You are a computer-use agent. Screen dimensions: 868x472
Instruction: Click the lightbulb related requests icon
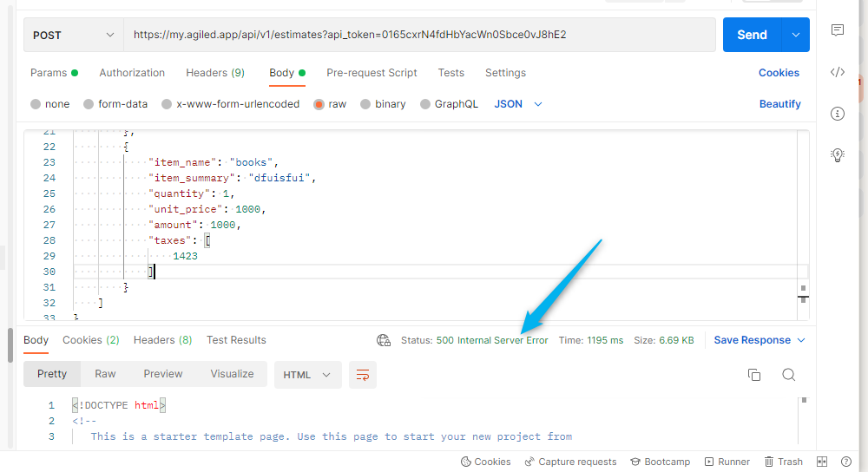pos(838,155)
